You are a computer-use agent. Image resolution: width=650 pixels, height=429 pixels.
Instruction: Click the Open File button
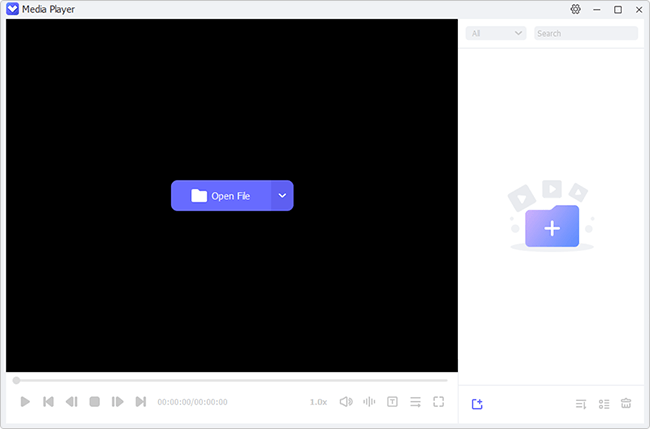[221, 196]
